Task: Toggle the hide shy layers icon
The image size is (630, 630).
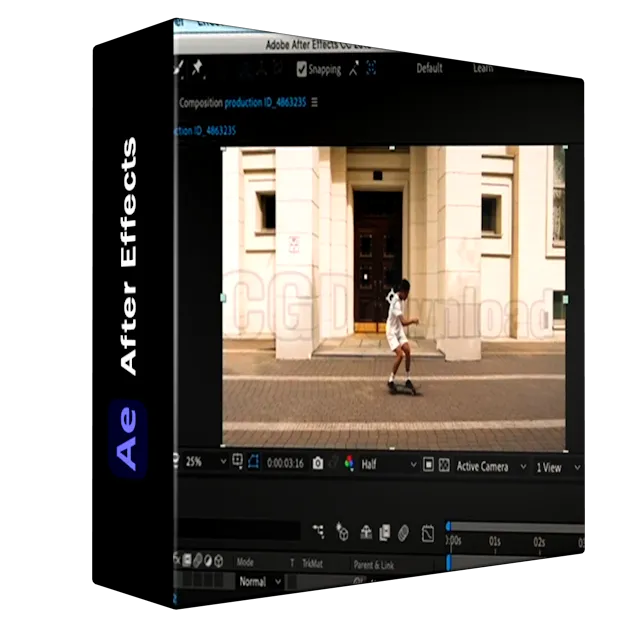Action: point(366,532)
